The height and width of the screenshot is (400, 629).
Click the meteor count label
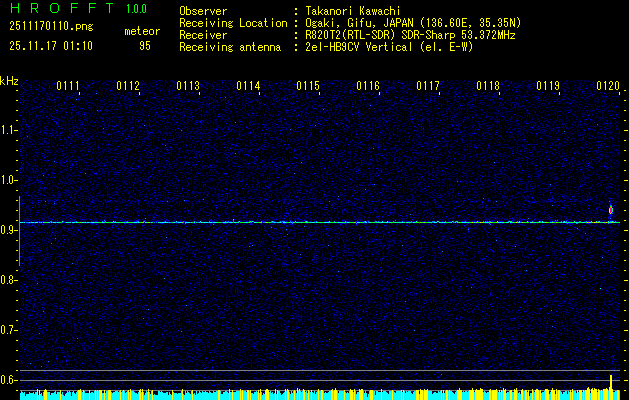[142, 31]
